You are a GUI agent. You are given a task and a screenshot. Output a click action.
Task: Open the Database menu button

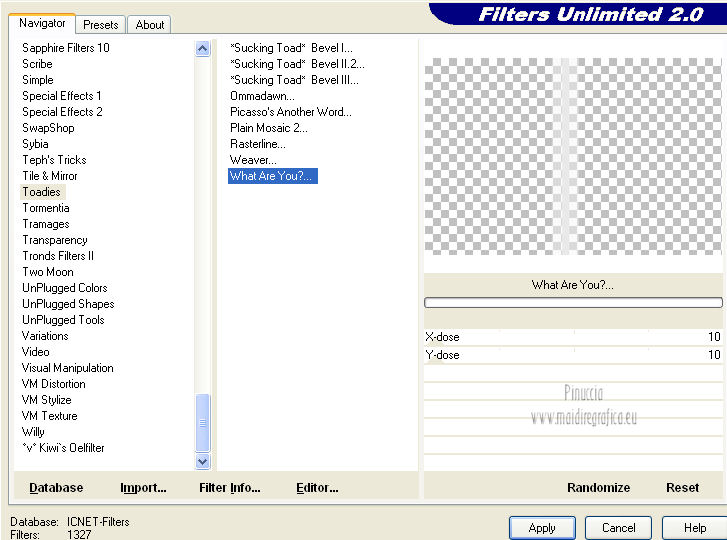click(56, 488)
